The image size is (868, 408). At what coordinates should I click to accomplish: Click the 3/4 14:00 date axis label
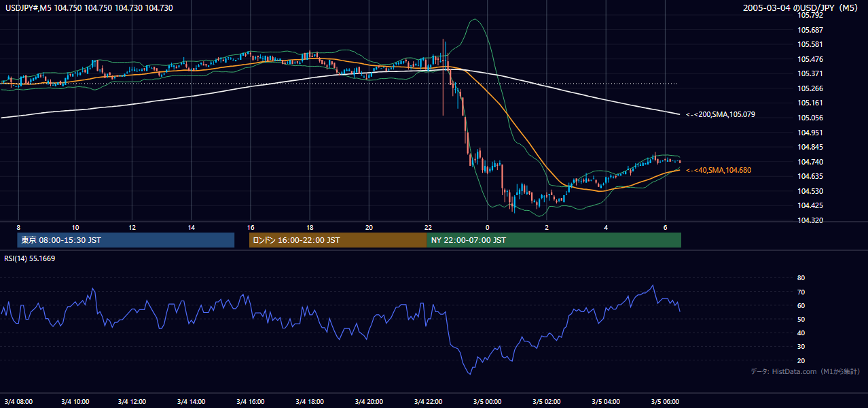[192, 401]
